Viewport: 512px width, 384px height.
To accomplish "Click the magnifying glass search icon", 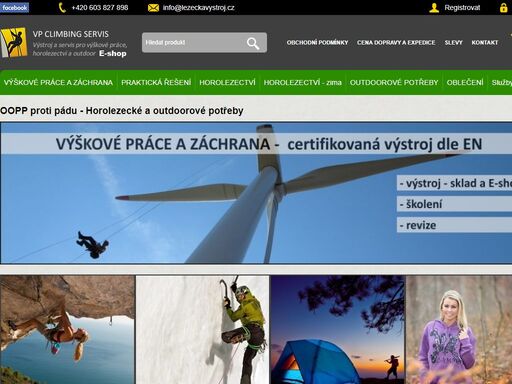I will click(x=253, y=43).
